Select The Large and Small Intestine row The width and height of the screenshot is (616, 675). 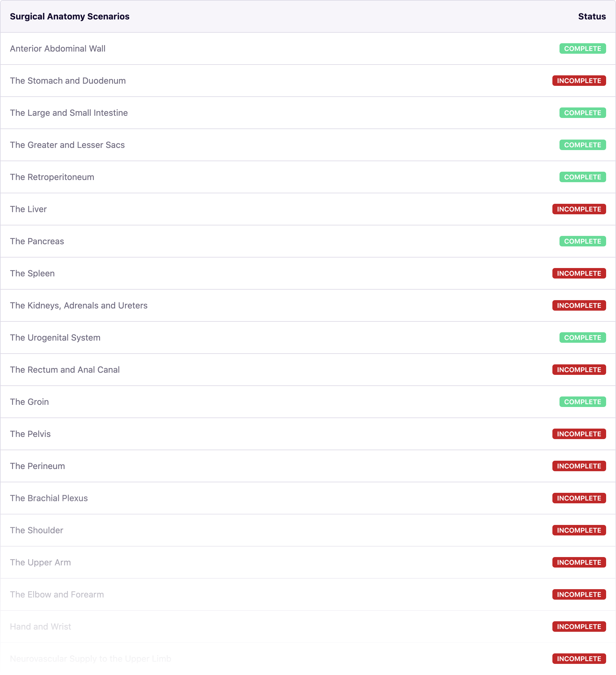coord(69,113)
